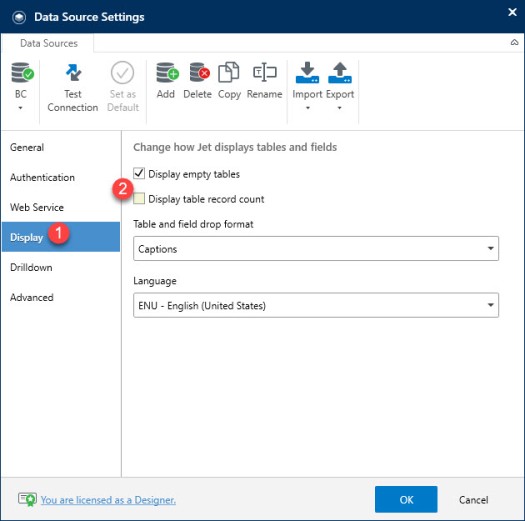Uncheck Display empty tables
The image size is (525, 521).
[139, 173]
